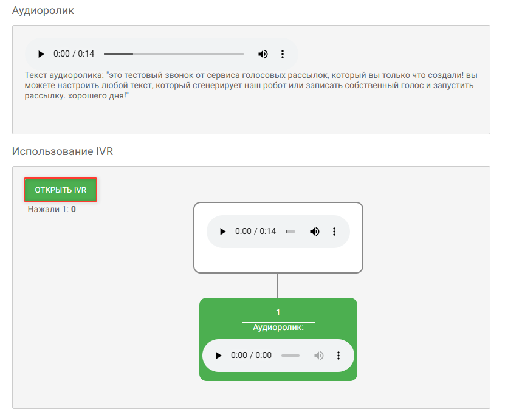Click the greyed-out volume icon in green node
505x420 pixels.
click(318, 355)
